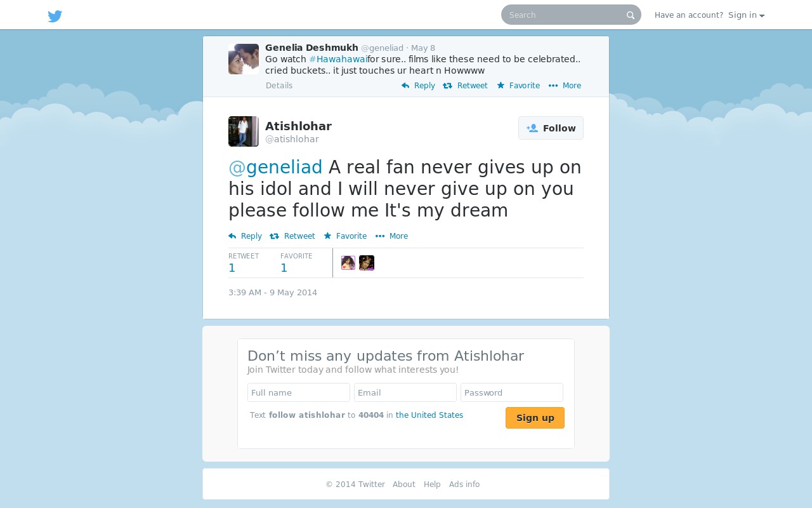Open the Sign in dropdown
This screenshot has width=812, height=508.
(x=746, y=15)
